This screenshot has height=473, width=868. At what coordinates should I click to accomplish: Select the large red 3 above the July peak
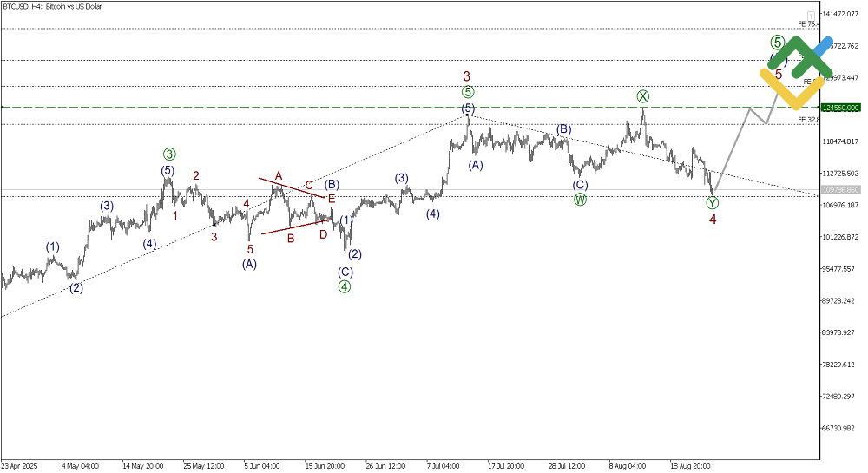tap(467, 76)
